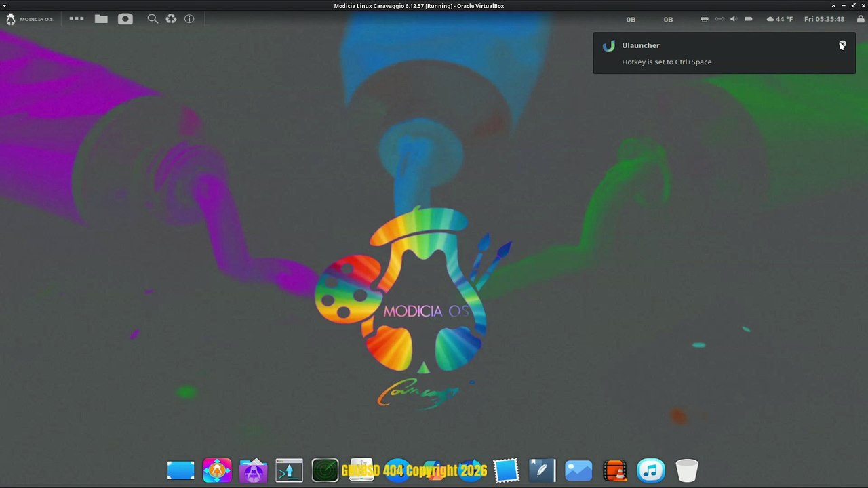This screenshot has width=868, height=488.
Task: Open the Modicia O.S. main menu
Action: coord(31,19)
